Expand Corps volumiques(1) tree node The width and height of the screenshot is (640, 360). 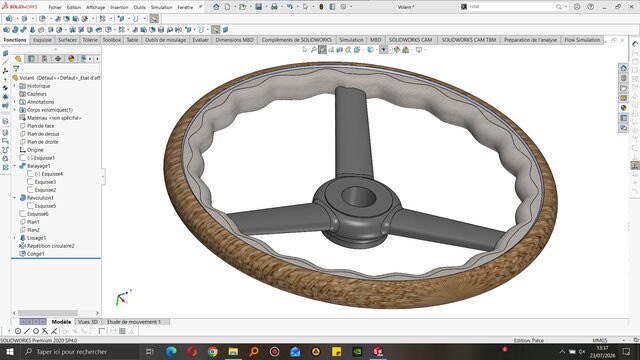(15, 110)
